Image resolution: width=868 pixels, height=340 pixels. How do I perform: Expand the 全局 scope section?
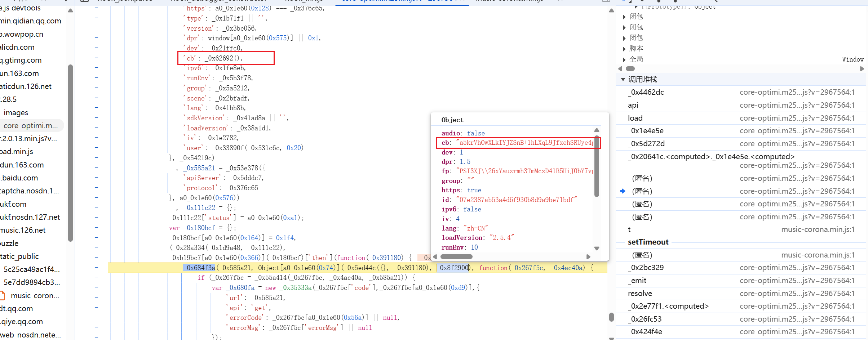[x=624, y=59]
